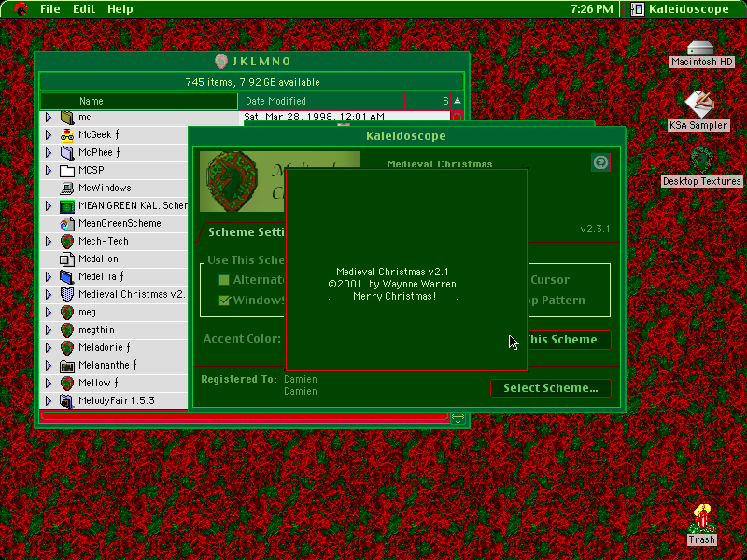
Task: Open the File menu
Action: click(50, 8)
